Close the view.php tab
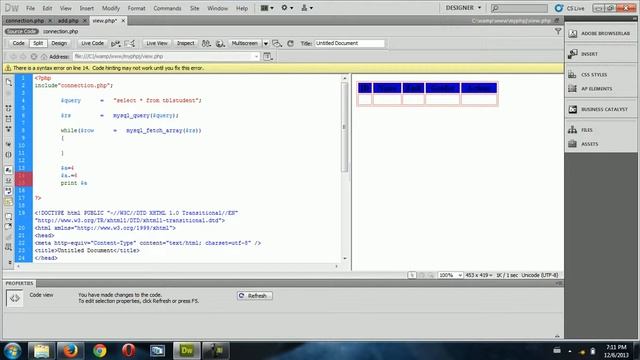Image resolution: width=640 pixels, height=360 pixels. point(123,20)
